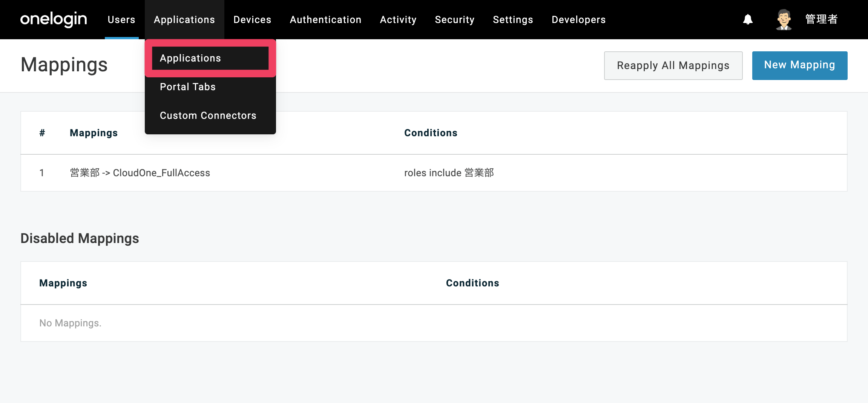This screenshot has height=403, width=868.
Task: Open the Authentication top menu
Action: point(325,20)
